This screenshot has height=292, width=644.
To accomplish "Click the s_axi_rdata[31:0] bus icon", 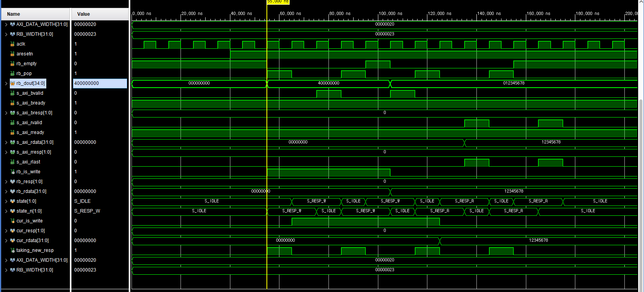I will tap(13, 142).
